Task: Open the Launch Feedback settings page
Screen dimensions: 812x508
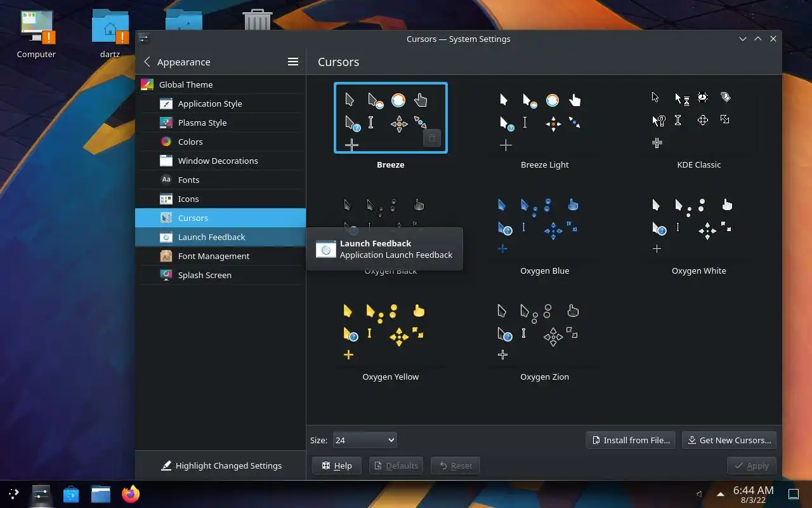Action: (220, 237)
